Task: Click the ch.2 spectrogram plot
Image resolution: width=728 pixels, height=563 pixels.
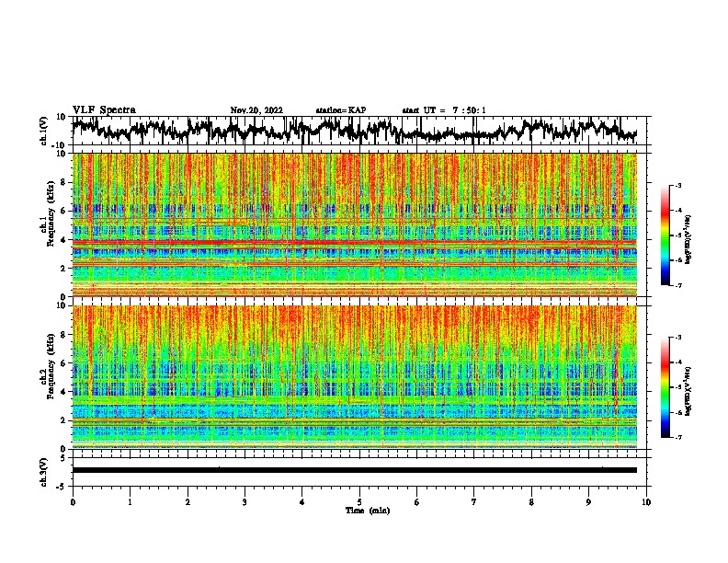Action: tap(354, 377)
